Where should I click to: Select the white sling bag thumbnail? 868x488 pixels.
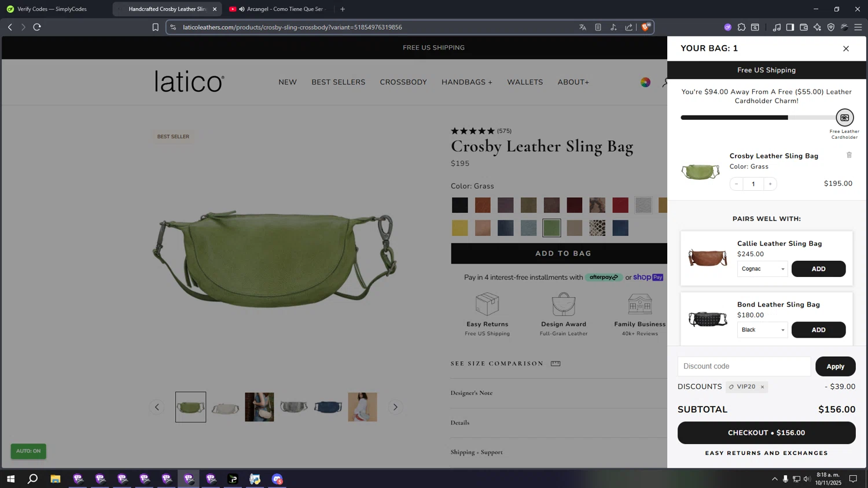225,408
